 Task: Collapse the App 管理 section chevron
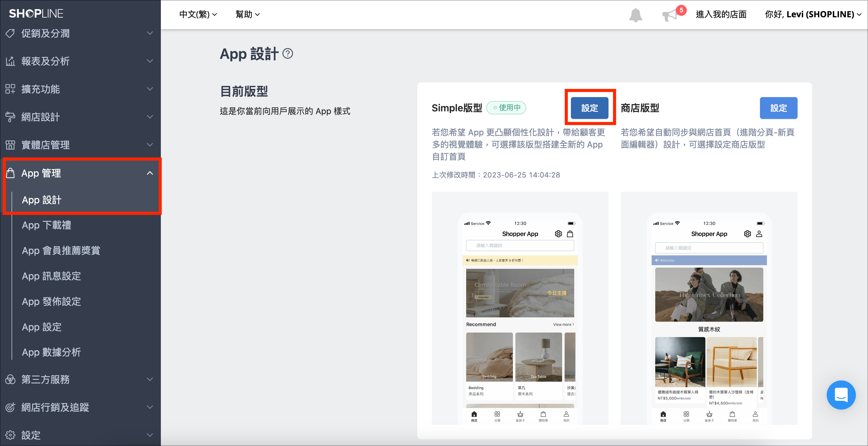[x=150, y=173]
